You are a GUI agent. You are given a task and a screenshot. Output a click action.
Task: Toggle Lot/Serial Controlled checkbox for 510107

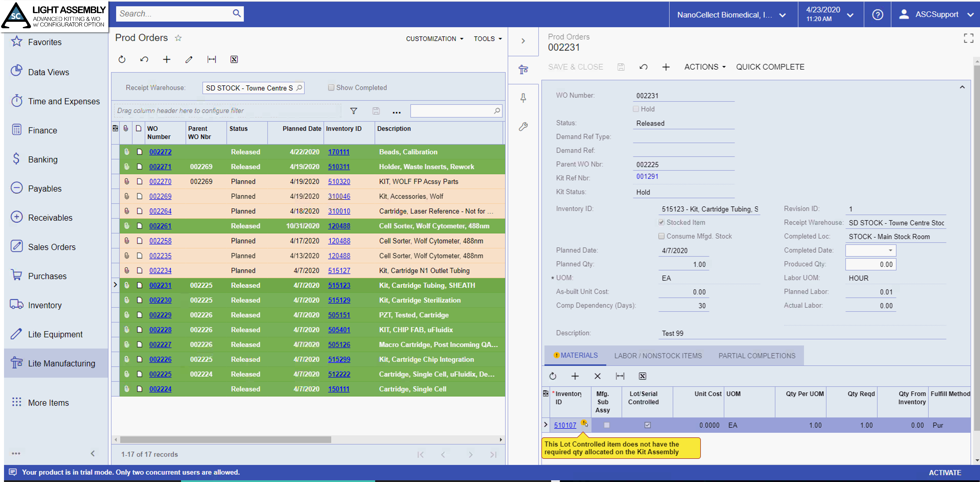pyautogui.click(x=647, y=425)
